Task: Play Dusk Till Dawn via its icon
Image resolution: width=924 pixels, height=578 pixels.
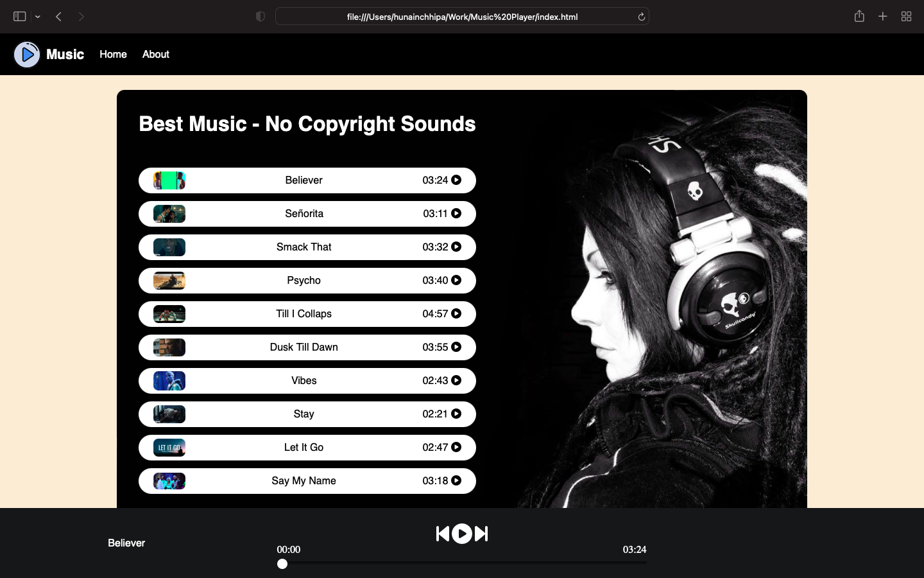Action: 456,347
